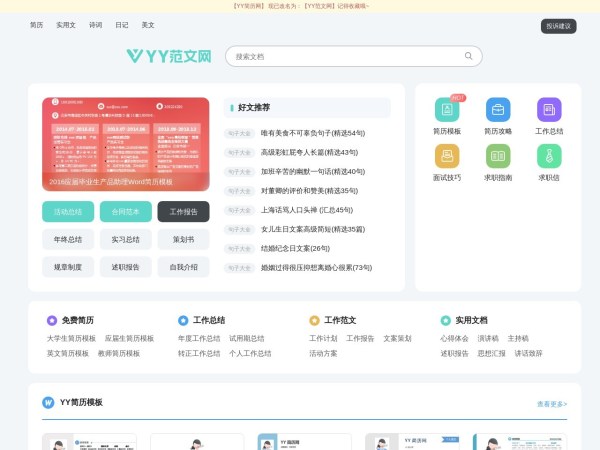
Task: Open 工作报告 link under 工作范文
Action: pyautogui.click(x=360, y=338)
